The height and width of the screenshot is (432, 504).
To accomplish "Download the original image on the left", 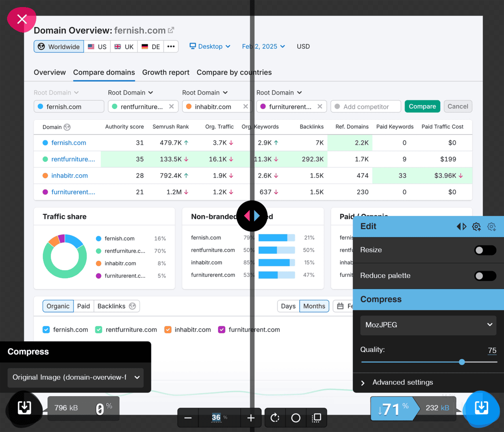I will point(24,408).
